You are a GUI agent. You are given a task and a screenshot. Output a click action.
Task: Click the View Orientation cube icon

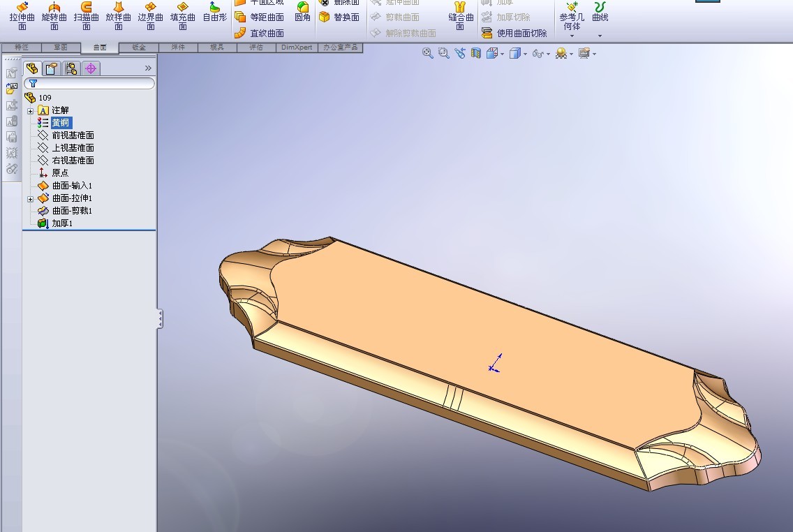pos(491,53)
